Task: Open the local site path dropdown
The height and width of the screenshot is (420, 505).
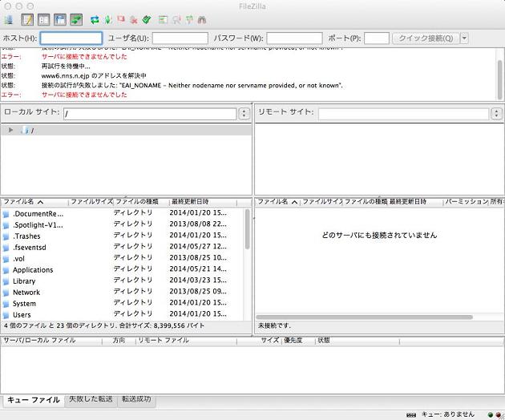Action: click(x=244, y=114)
